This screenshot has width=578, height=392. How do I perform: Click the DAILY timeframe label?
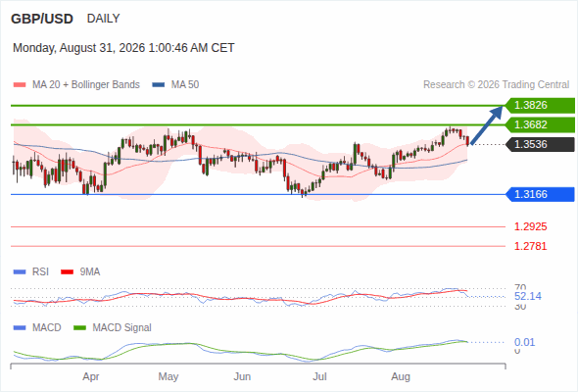103,19
